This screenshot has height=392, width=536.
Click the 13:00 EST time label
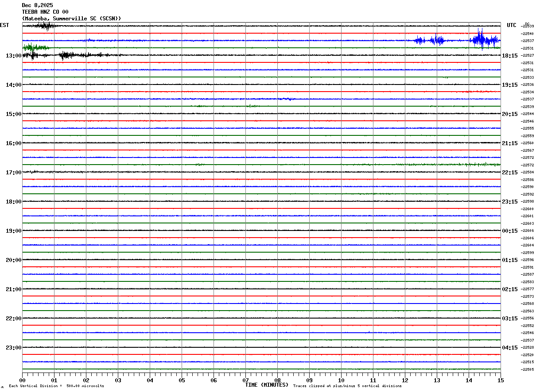(x=13, y=56)
